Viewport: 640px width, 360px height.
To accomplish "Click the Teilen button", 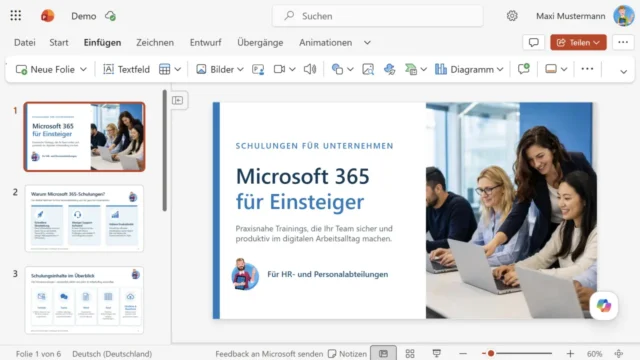I will (x=578, y=42).
